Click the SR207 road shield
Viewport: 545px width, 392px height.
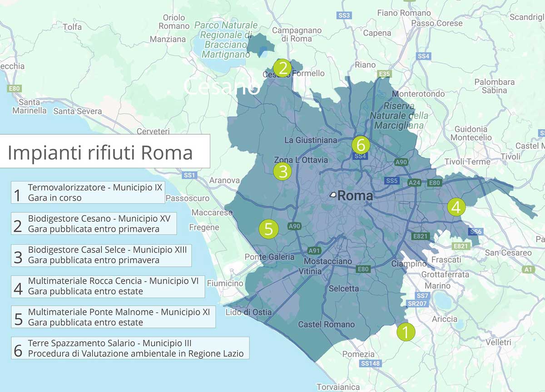coord(417,304)
